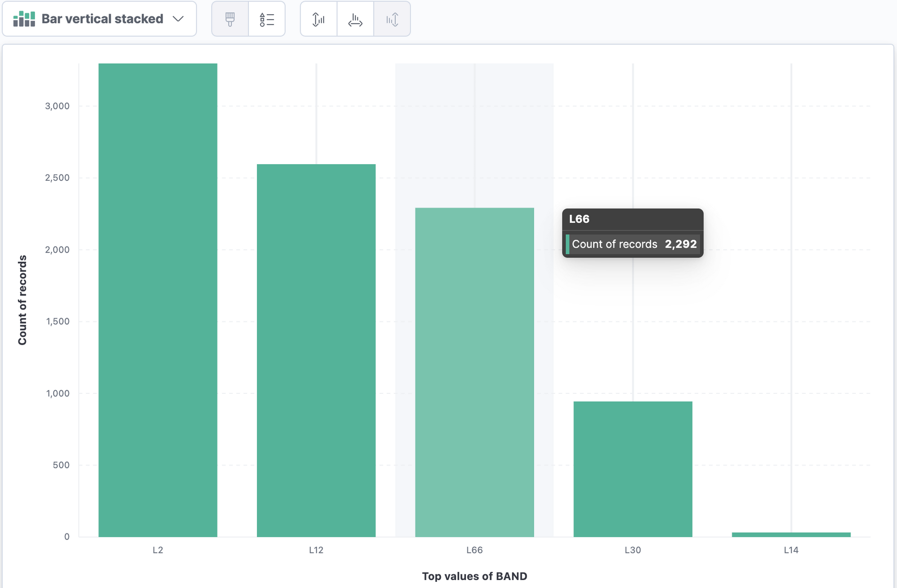Click the L2 x-axis label

click(x=158, y=550)
